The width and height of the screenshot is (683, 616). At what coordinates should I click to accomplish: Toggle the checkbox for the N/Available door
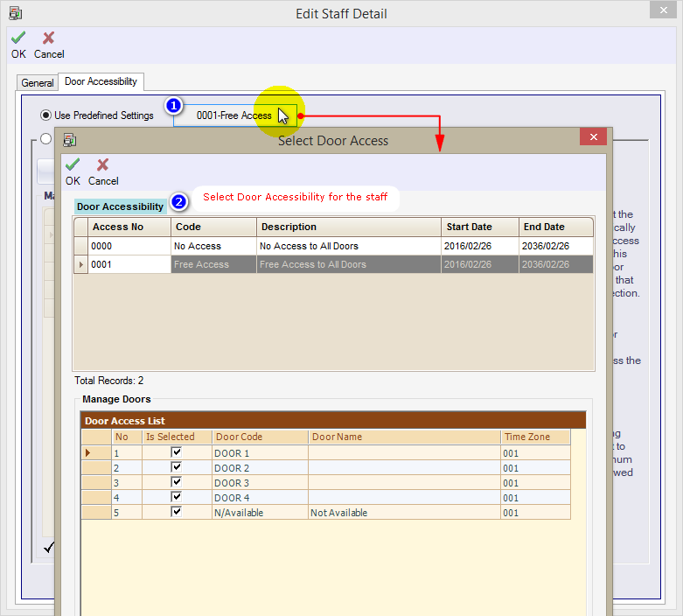pos(177,512)
